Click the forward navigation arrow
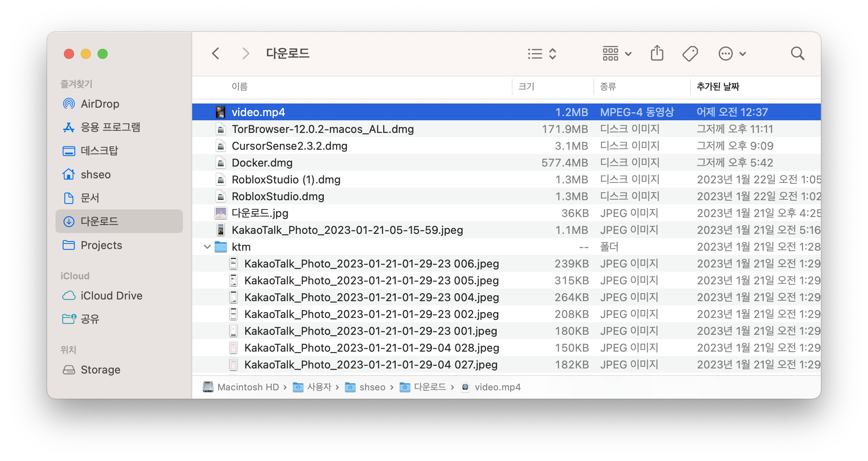Screen dimensions: 868x461 (246, 54)
